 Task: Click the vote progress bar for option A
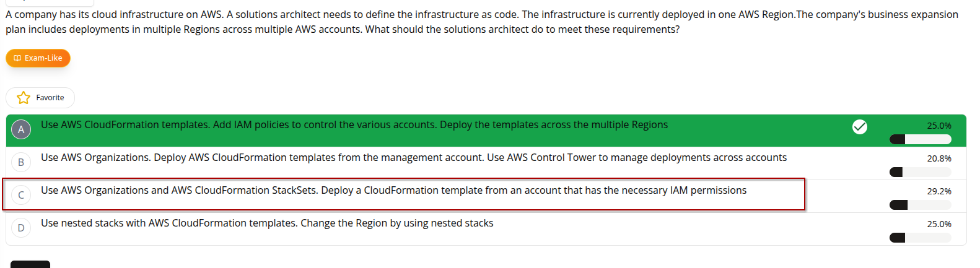pyautogui.click(x=920, y=139)
